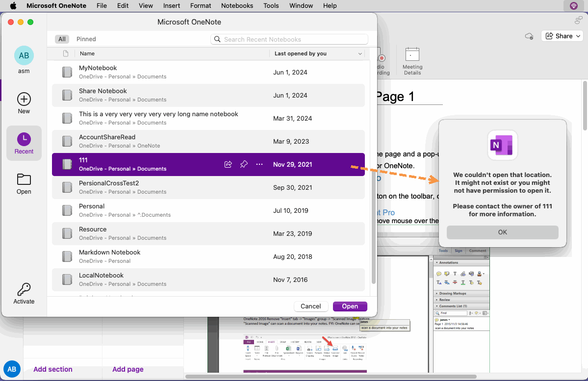
Task: Open the Insert menu
Action: [171, 5]
